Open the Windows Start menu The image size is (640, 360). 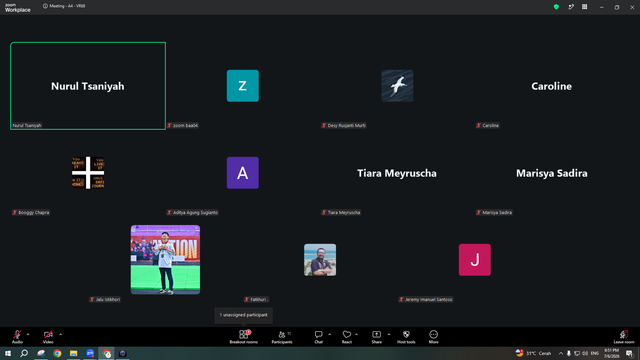click(x=8, y=353)
